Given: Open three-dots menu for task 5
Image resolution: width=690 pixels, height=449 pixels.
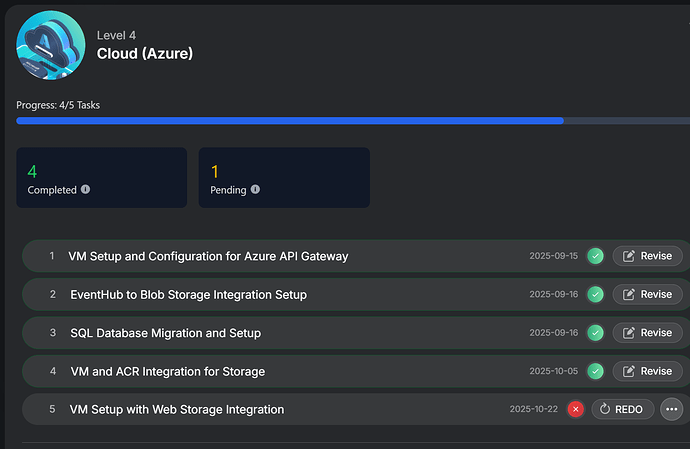Looking at the screenshot, I should [x=671, y=409].
